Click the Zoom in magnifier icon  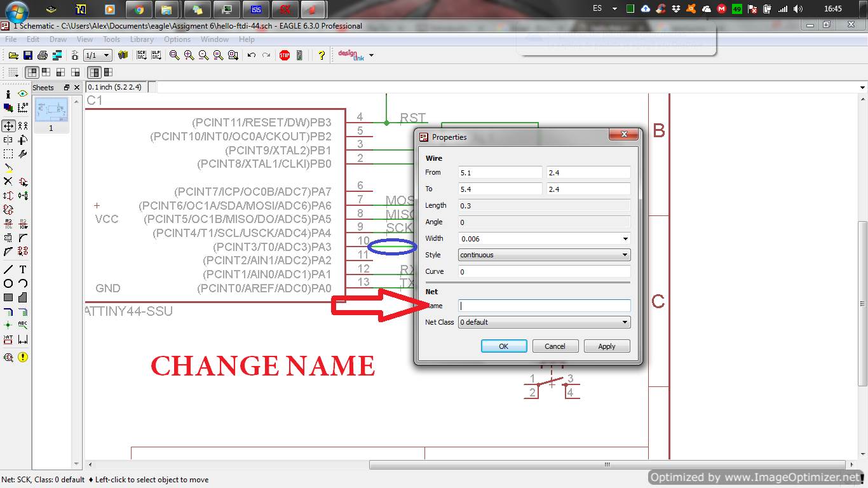click(189, 55)
